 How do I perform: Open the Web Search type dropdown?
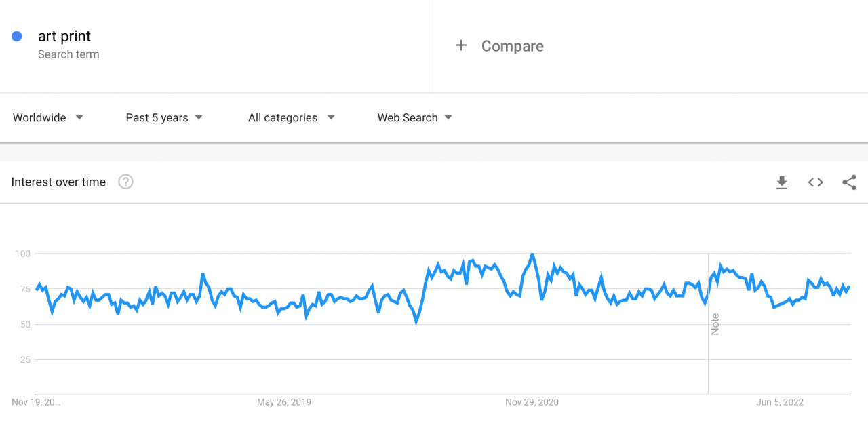point(414,117)
